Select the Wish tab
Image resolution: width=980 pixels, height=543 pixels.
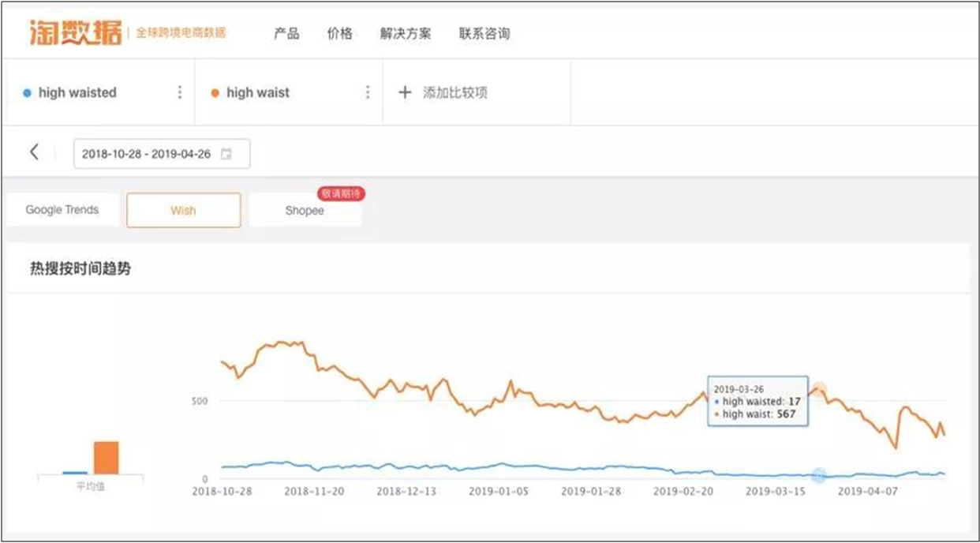[183, 211]
